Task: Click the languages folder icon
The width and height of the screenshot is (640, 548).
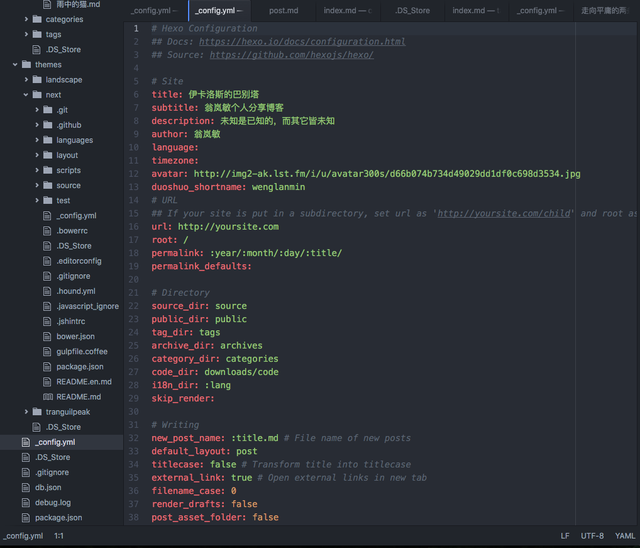Action: (x=48, y=140)
